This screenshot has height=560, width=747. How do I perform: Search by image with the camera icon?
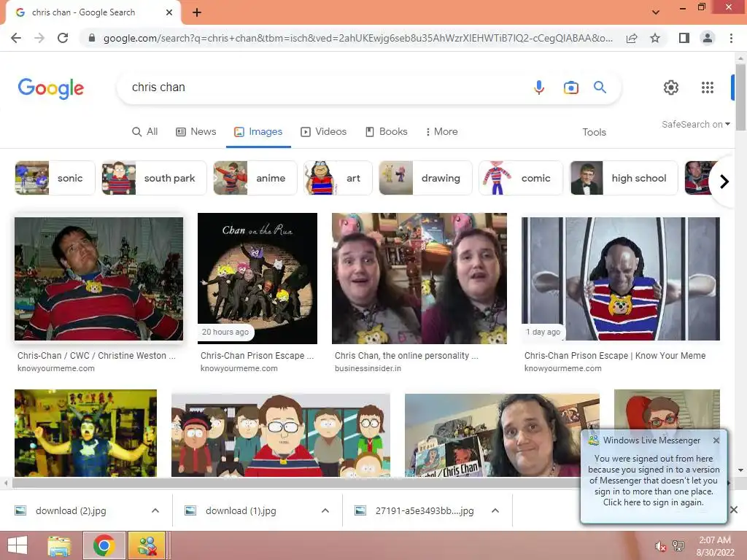tap(570, 87)
